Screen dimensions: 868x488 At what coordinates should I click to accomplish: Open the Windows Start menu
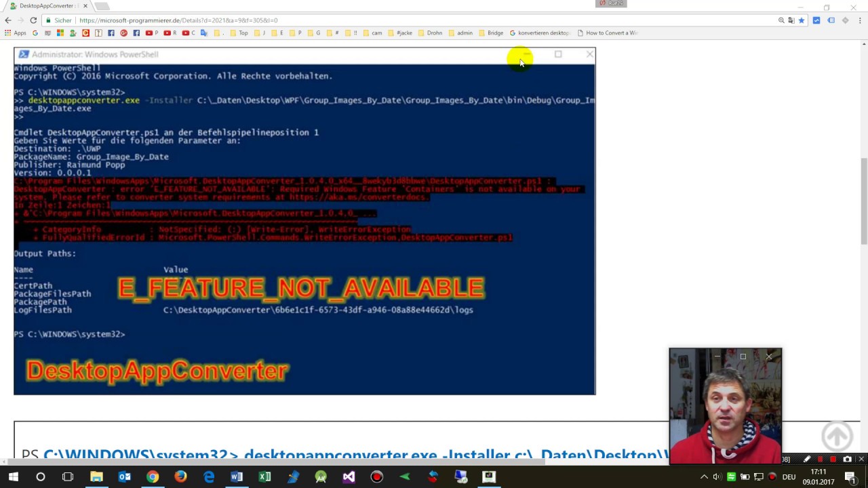(x=13, y=477)
